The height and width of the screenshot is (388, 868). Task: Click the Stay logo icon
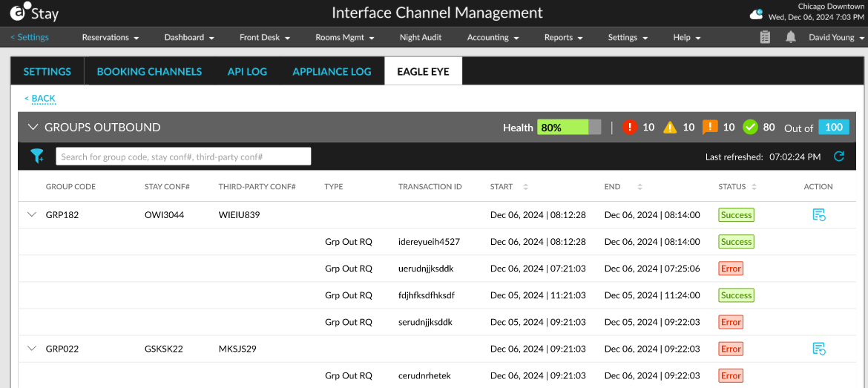(34, 13)
